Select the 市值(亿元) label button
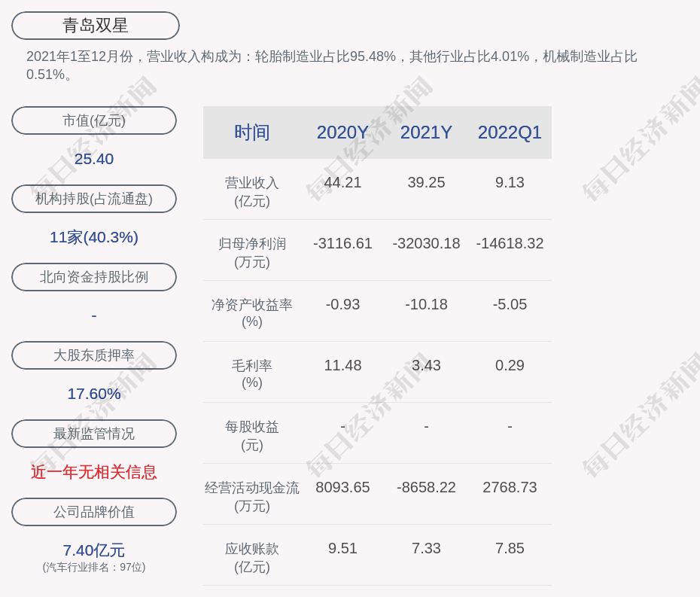Screen dimensions: 700x597 pyautogui.click(x=94, y=120)
